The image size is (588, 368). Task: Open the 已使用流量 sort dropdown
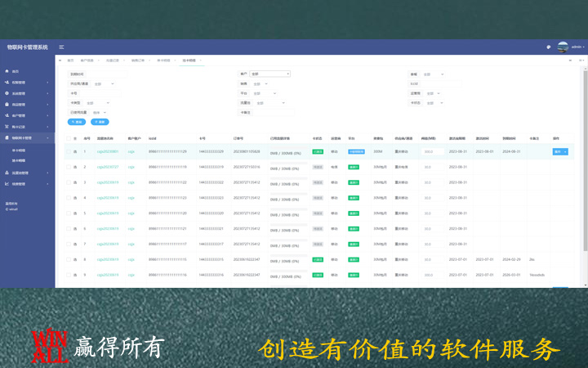pyautogui.click(x=100, y=112)
